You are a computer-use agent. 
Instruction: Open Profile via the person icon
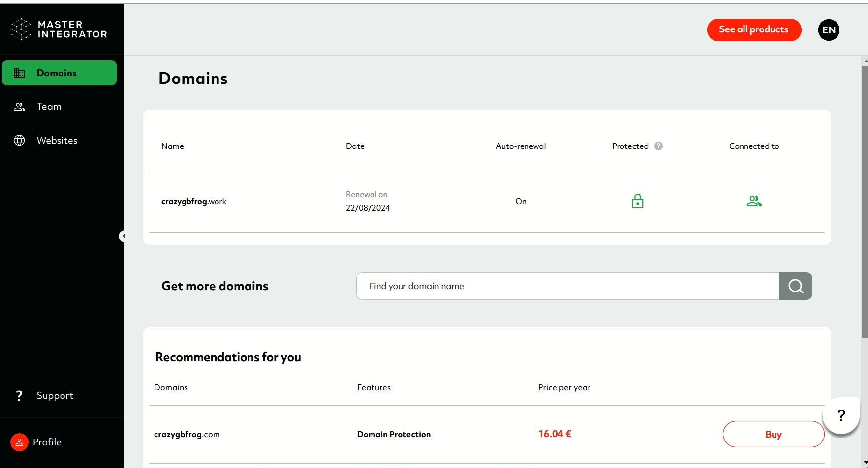pos(19,442)
